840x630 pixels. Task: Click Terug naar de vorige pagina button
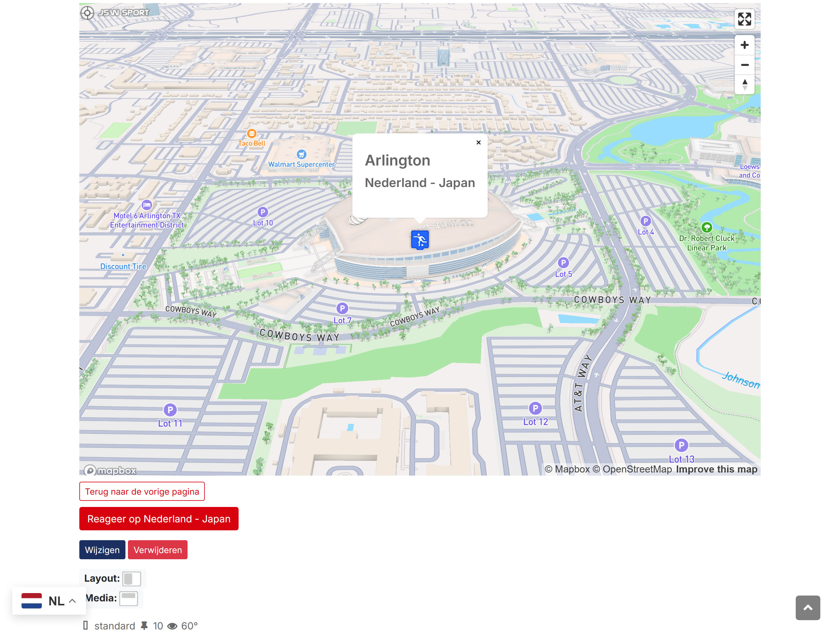[142, 491]
